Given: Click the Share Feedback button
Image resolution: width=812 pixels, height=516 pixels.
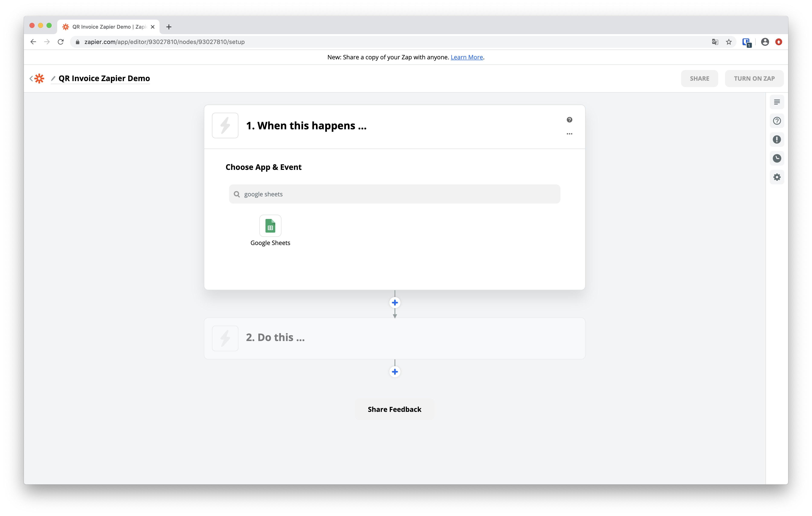Looking at the screenshot, I should [394, 409].
